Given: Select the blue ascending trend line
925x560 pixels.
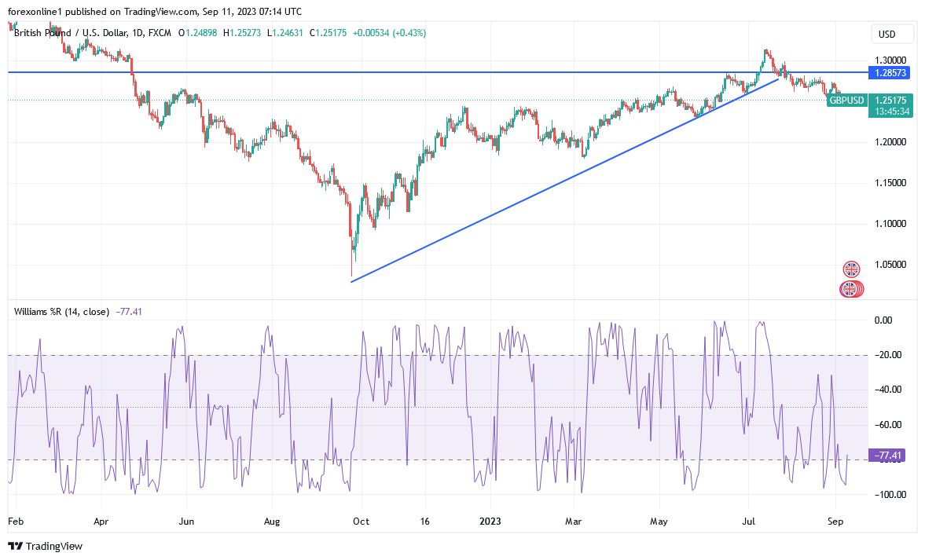Looking at the screenshot, I should (x=564, y=180).
